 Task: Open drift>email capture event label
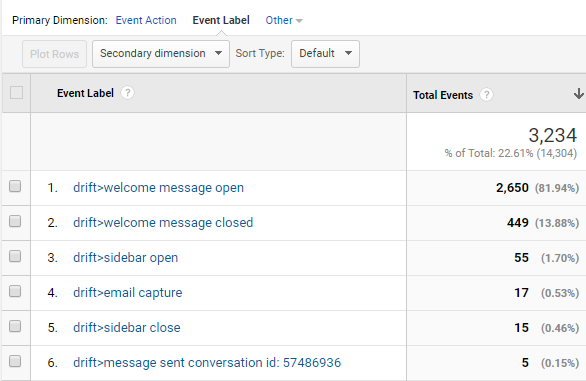[127, 293]
